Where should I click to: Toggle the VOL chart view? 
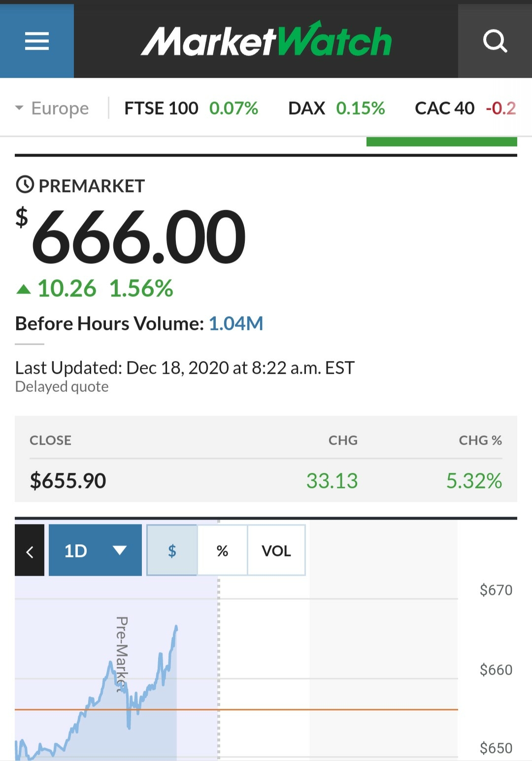point(276,550)
